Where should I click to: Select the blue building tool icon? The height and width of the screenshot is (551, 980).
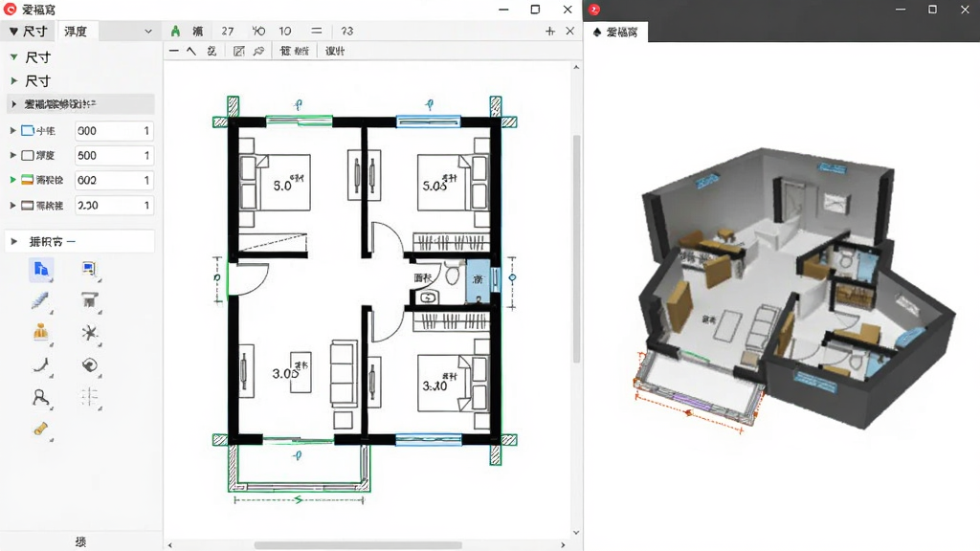point(41,269)
